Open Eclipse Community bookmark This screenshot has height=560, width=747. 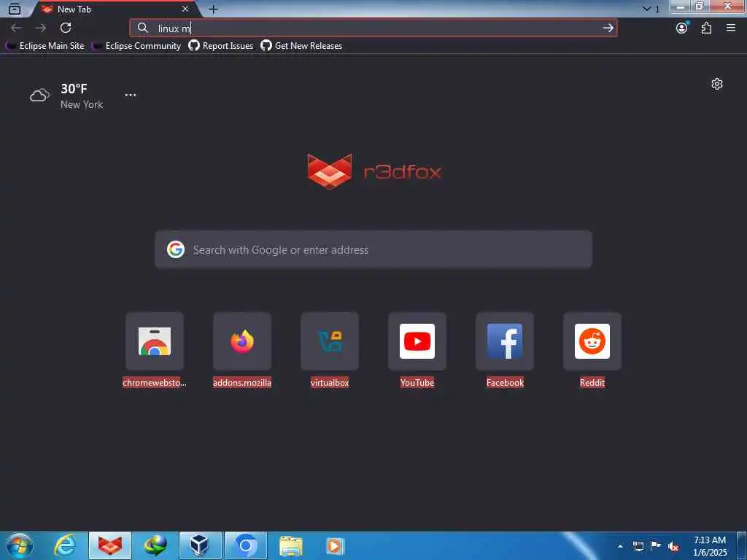pyautogui.click(x=136, y=46)
